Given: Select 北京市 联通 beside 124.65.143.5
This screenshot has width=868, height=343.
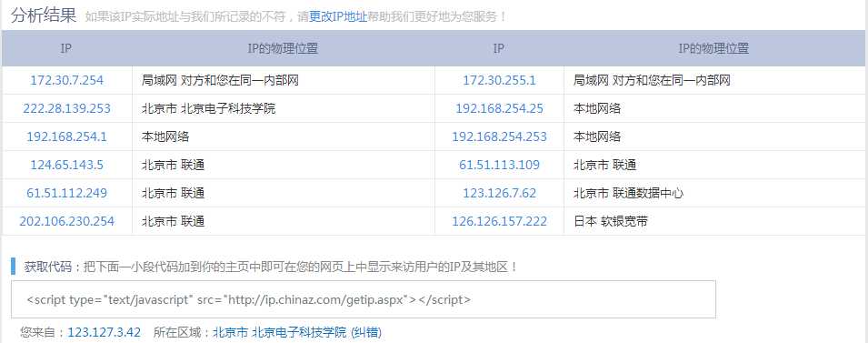Looking at the screenshot, I should (173, 165).
